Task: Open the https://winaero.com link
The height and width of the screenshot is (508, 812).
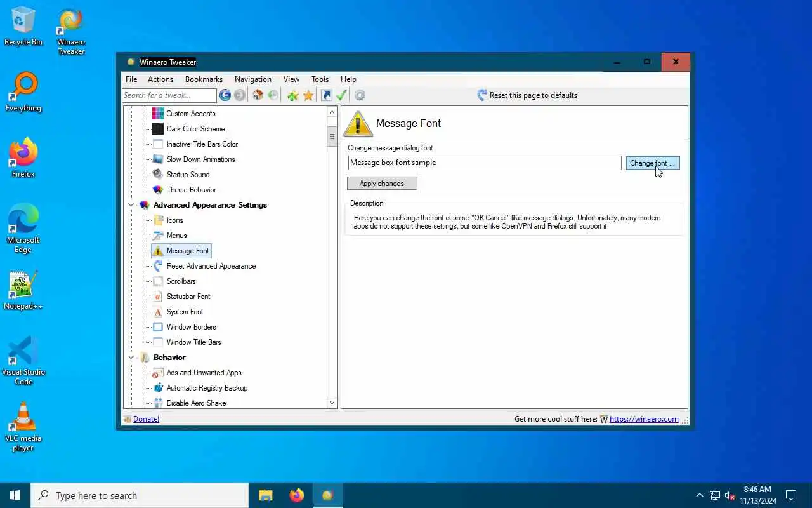Action: [x=644, y=419]
